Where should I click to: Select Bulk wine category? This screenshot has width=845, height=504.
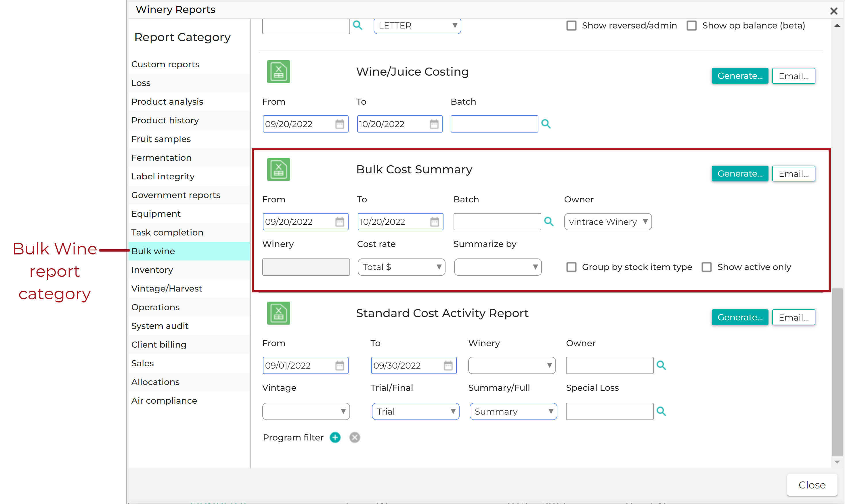[189, 251]
